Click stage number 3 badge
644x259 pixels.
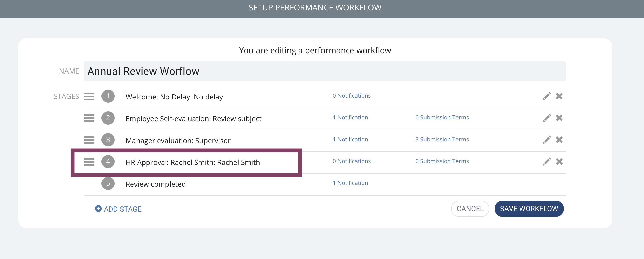pos(108,140)
